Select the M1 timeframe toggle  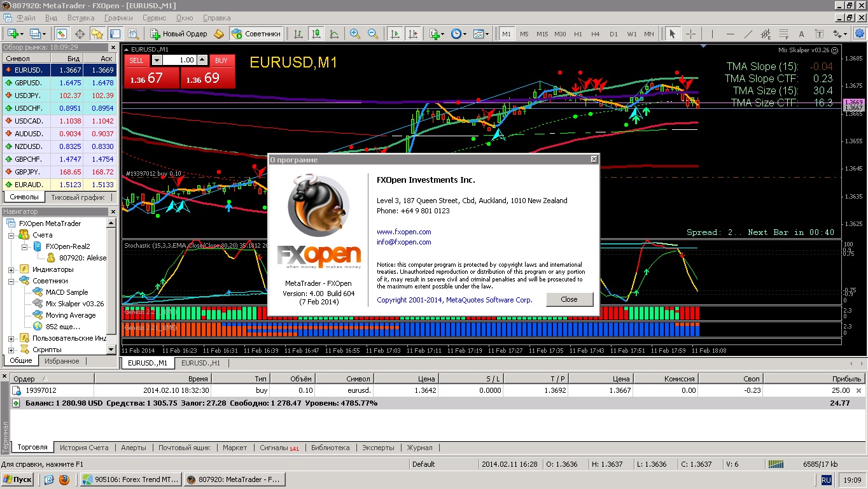[x=507, y=34]
